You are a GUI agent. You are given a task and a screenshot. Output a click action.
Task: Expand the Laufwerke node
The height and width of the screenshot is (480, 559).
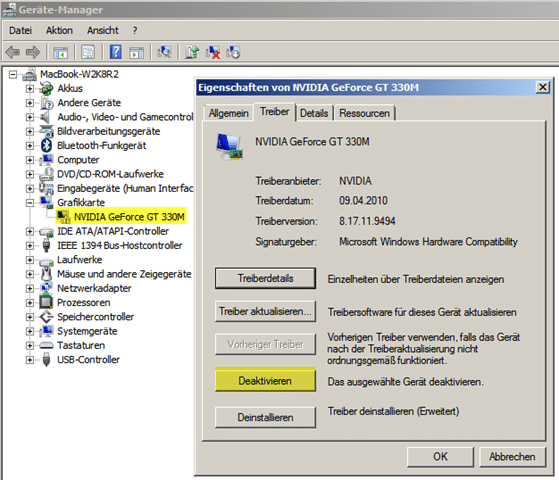30,260
